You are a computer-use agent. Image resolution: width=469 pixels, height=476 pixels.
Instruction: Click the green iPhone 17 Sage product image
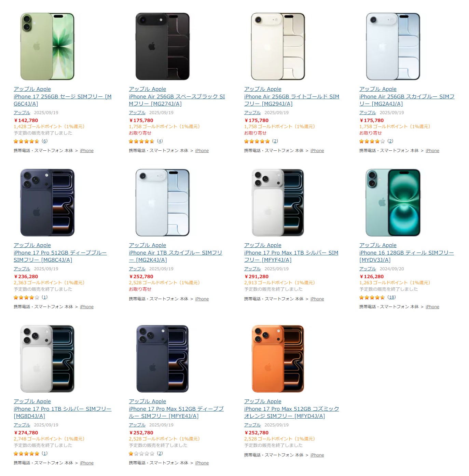coord(47,46)
